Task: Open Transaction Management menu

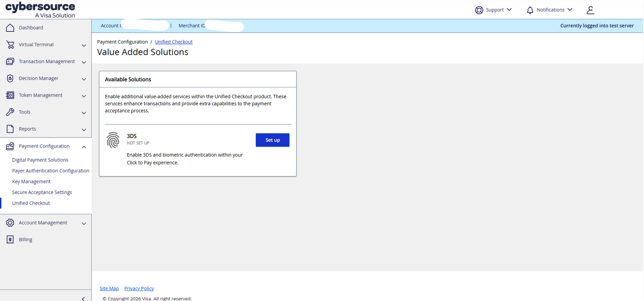Action: [x=47, y=62]
